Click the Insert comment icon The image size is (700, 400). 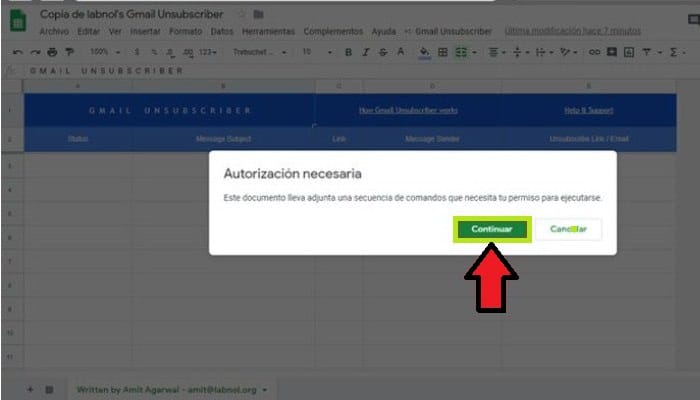pyautogui.click(x=612, y=53)
